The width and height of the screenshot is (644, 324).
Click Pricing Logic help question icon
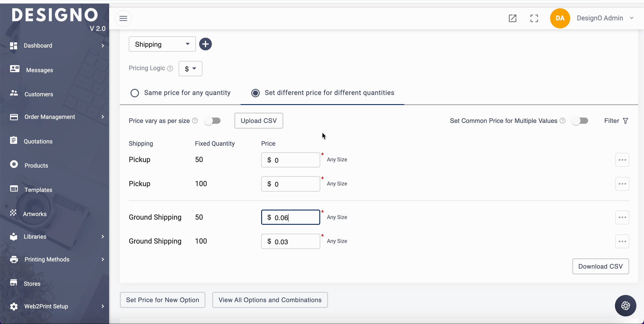170,68
